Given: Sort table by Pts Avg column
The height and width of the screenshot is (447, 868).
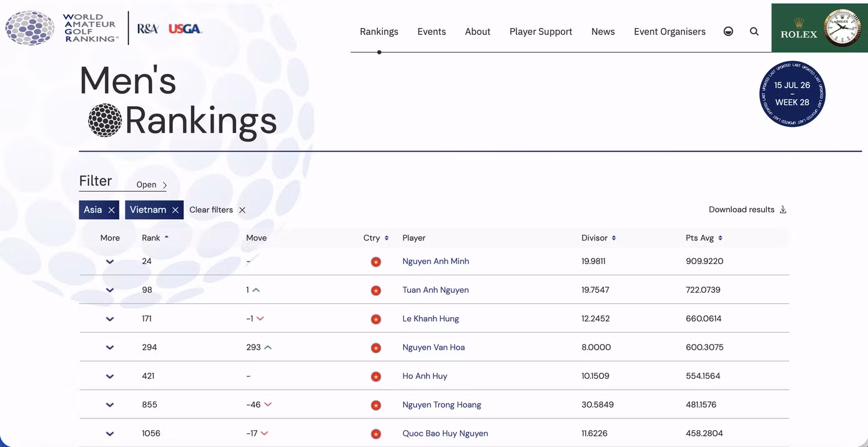Looking at the screenshot, I should click(x=704, y=238).
